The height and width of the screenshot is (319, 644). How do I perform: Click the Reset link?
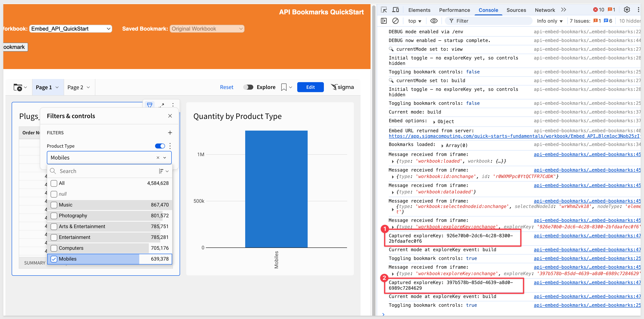pos(226,87)
